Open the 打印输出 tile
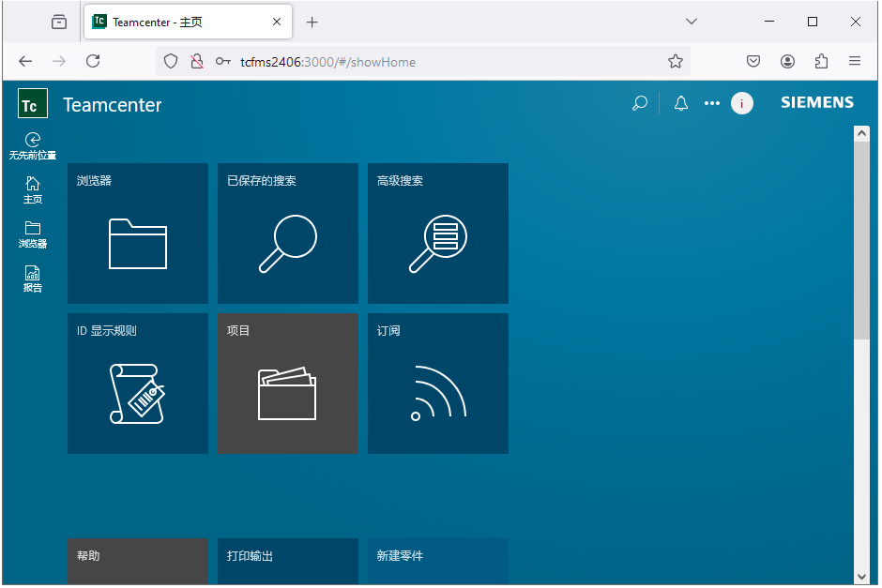The height and width of the screenshot is (588, 882). [288, 562]
